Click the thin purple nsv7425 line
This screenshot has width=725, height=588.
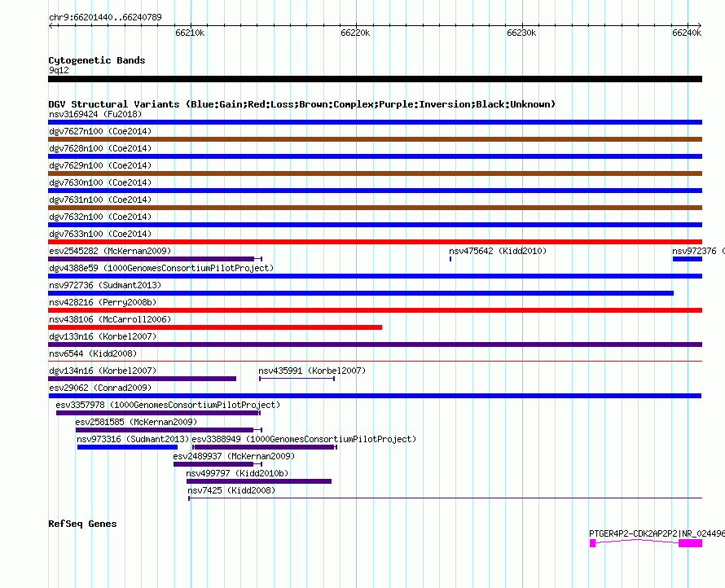pos(446,498)
